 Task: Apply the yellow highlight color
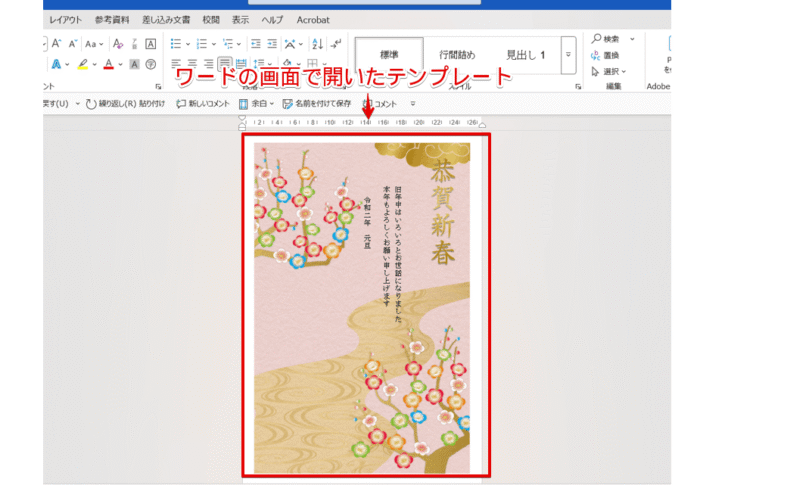coord(82,64)
